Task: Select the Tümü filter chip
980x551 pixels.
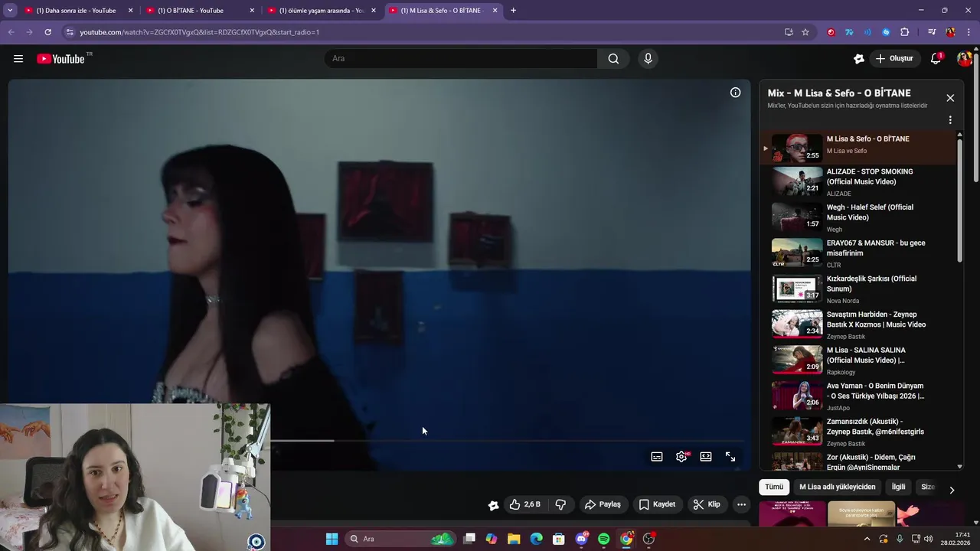Action: [x=774, y=487]
